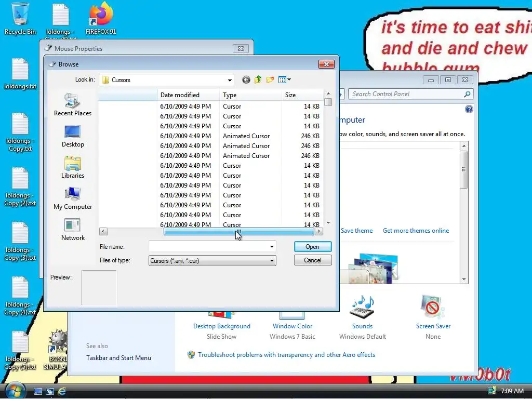
Task: Click Troubleshoot problems with transparency link
Action: click(286, 355)
